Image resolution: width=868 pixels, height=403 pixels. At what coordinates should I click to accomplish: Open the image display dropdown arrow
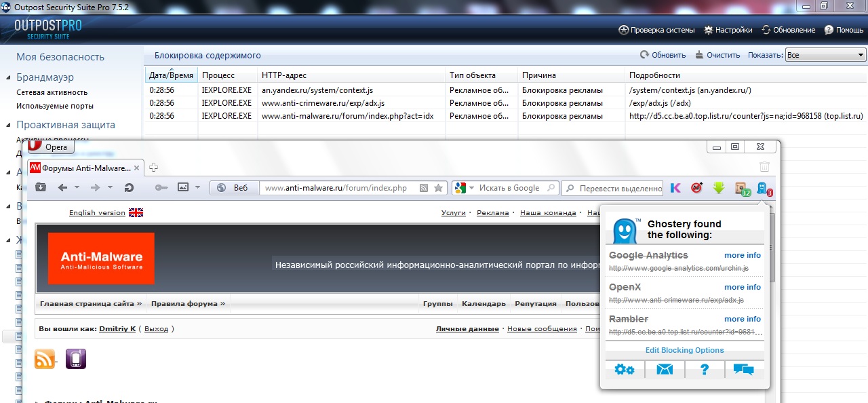[x=197, y=188]
